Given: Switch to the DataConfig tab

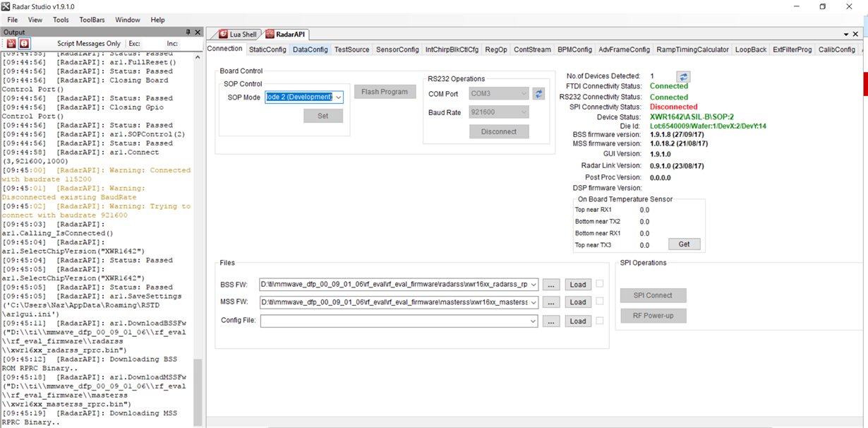Looking at the screenshot, I should 311,49.
